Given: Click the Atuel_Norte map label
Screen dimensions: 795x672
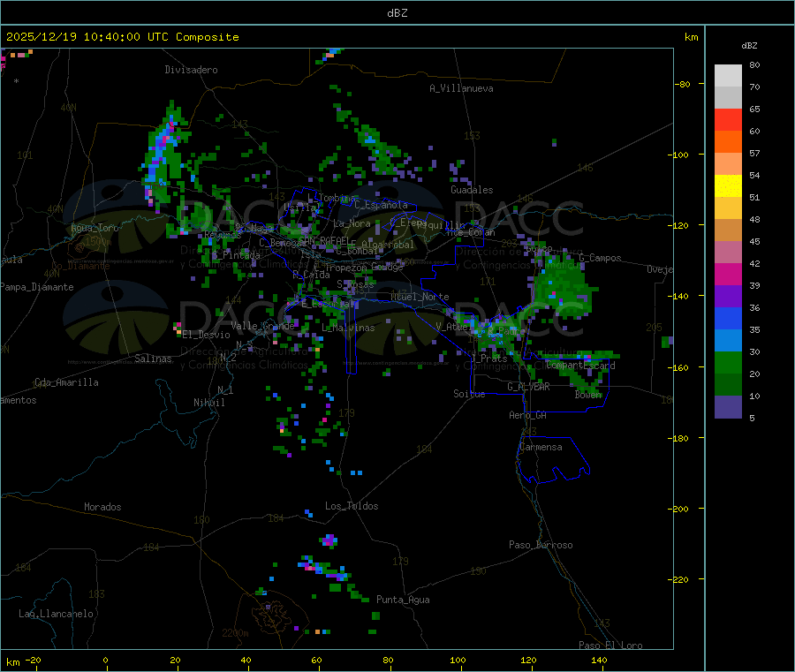Looking at the screenshot, I should point(420,297).
